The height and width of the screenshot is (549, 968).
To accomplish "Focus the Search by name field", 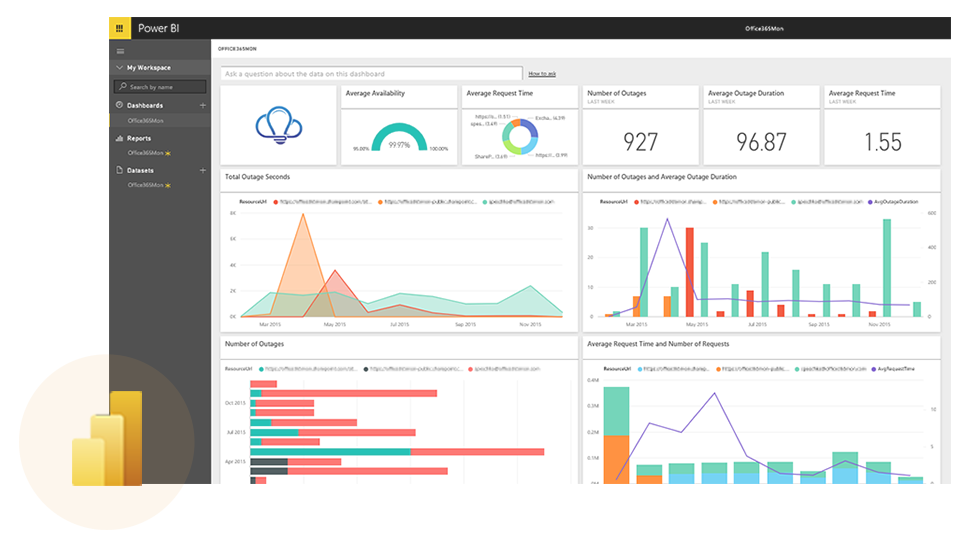I will point(160,87).
